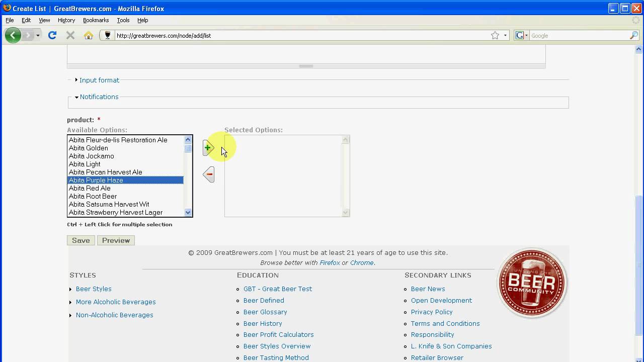Screen dimensions: 644x362
Task: Open the Chrome browser link
Action: 362,262
